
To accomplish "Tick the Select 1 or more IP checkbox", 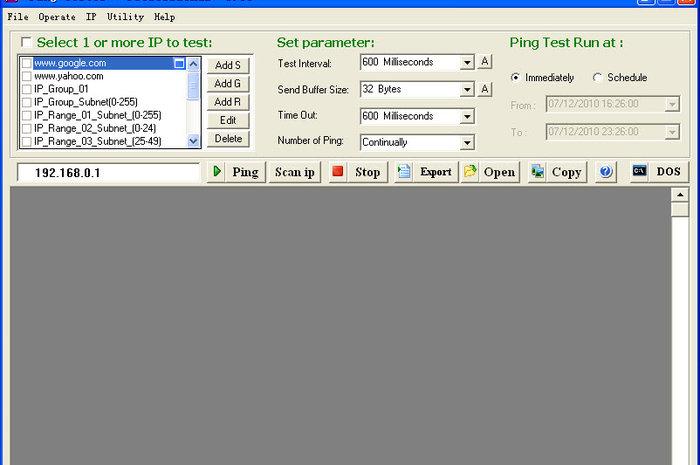I will tap(26, 42).
